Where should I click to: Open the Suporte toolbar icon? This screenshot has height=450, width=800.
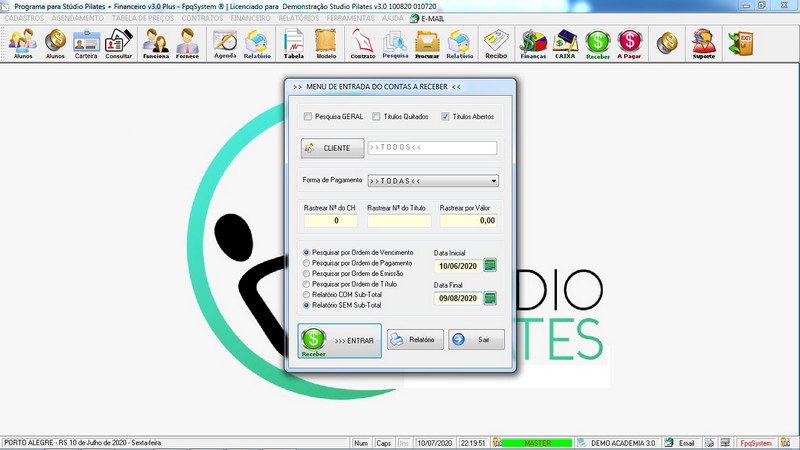(x=704, y=44)
